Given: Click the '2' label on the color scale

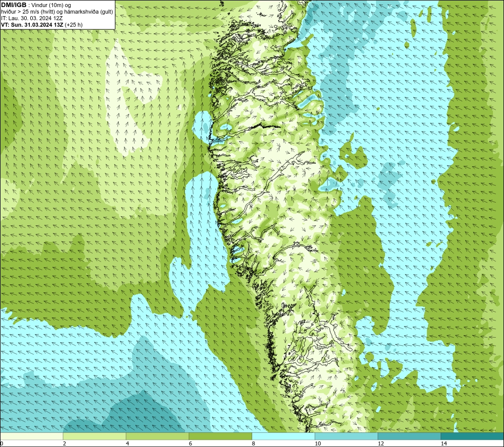Looking at the screenshot, I should [x=65, y=443].
